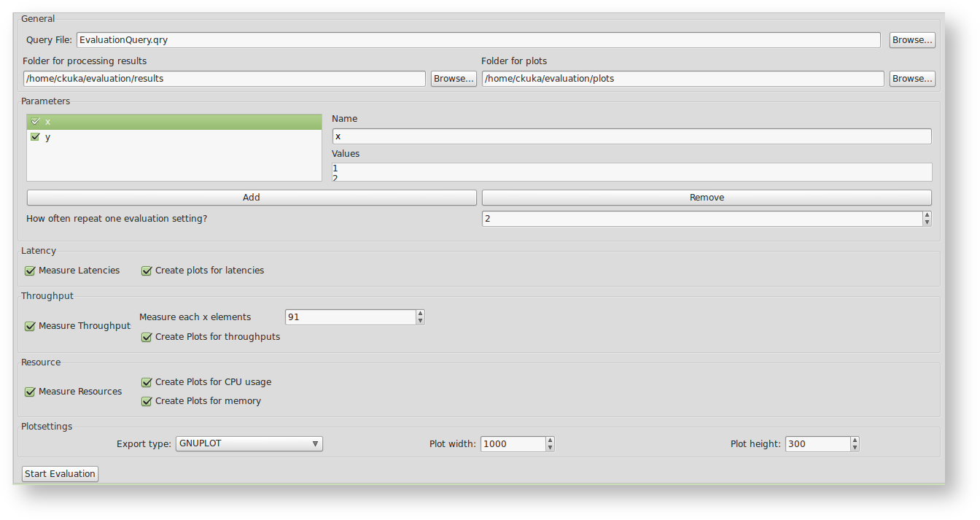
Task: Click Browse button next to Query File
Action: click(912, 40)
